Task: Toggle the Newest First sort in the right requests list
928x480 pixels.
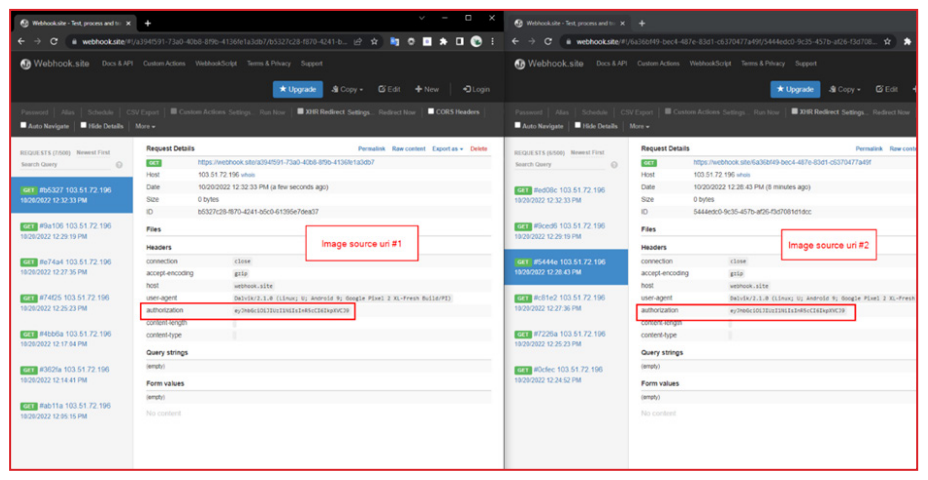Action: click(587, 153)
